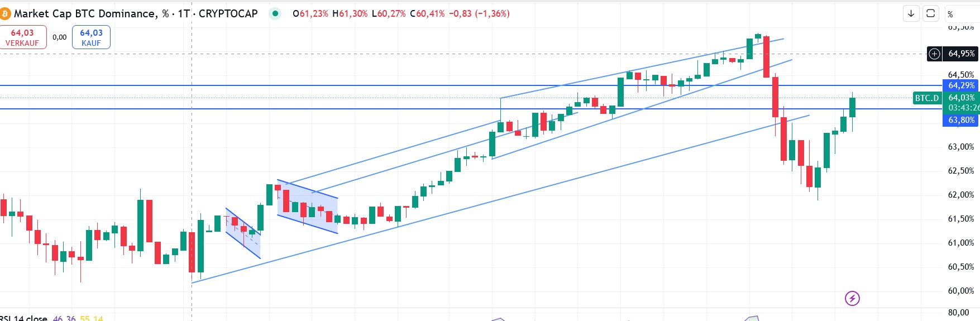Viewport: 980px width, 321px height.
Task: Click the 1T timeframe label in title
Action: [x=184, y=13]
